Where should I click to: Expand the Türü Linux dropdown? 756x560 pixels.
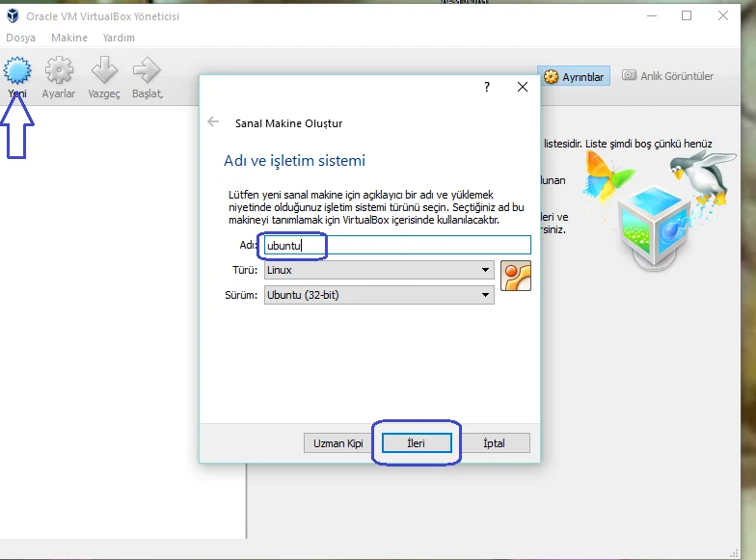pyautogui.click(x=379, y=271)
